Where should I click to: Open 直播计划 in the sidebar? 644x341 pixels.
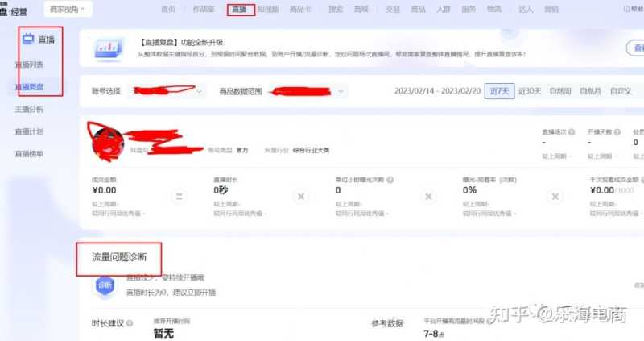tap(29, 131)
